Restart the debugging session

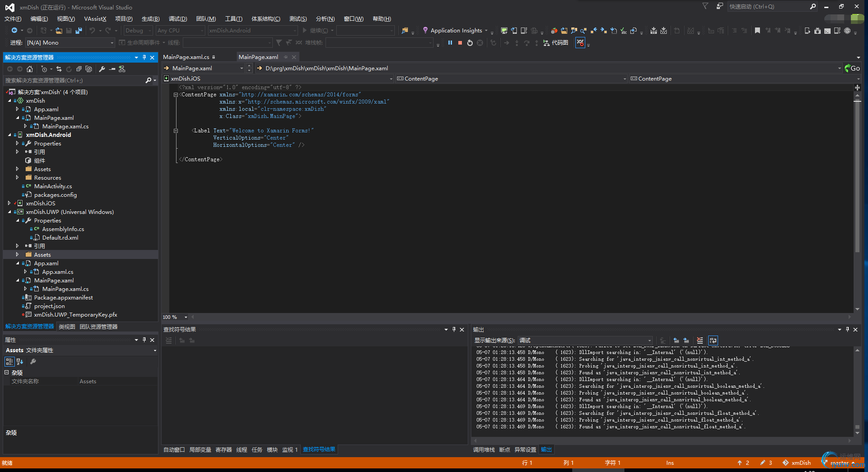point(470,43)
